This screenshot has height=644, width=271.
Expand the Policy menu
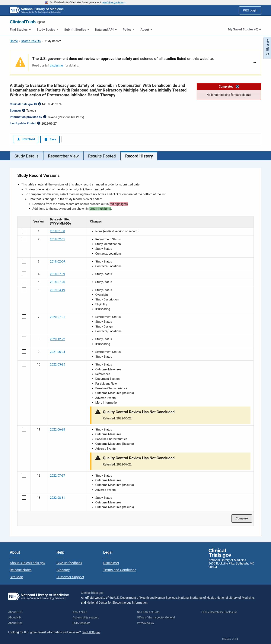(129, 30)
